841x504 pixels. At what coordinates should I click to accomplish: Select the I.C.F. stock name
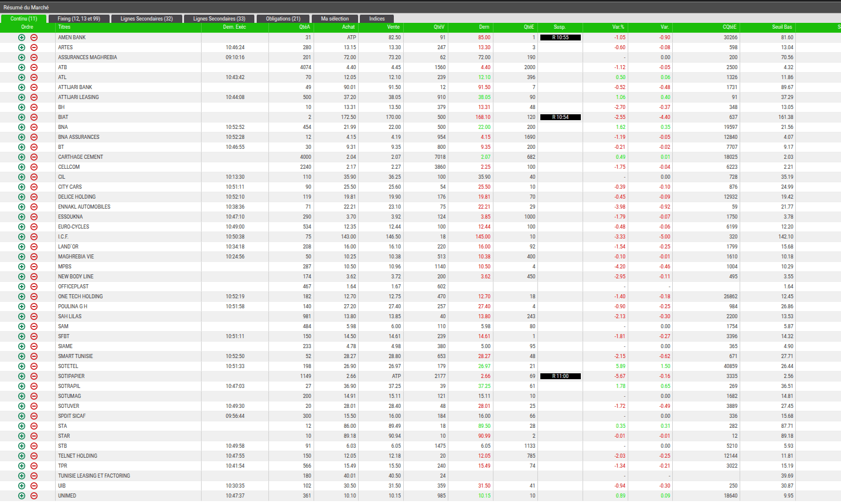[63, 237]
